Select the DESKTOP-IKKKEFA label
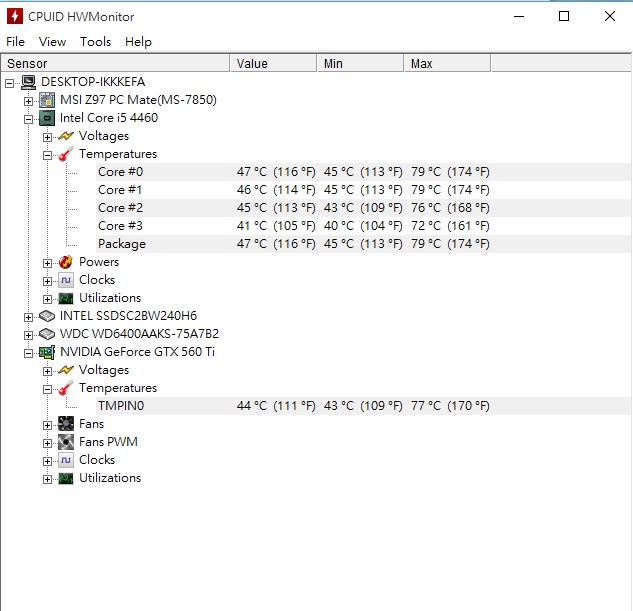The height and width of the screenshot is (611, 633). click(x=93, y=82)
